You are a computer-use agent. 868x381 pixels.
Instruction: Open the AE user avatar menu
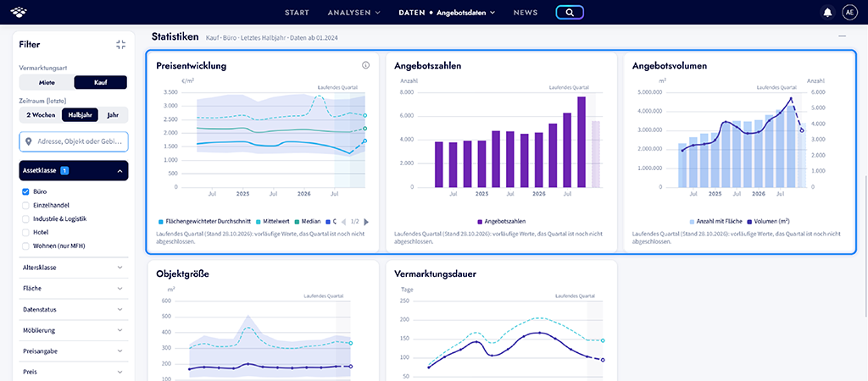pos(849,12)
